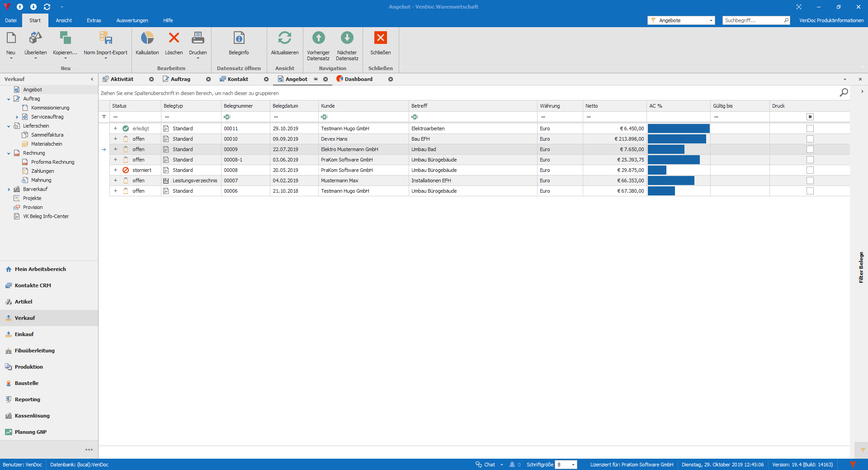Go to Nächster Datensatz
The height and width of the screenshot is (470, 868).
point(347,38)
